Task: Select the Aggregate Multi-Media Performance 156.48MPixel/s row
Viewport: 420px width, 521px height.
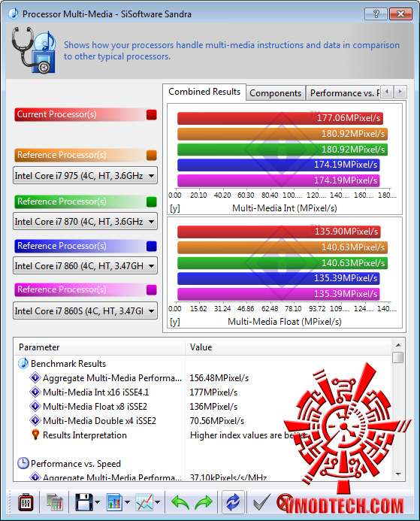Action: click(x=204, y=378)
